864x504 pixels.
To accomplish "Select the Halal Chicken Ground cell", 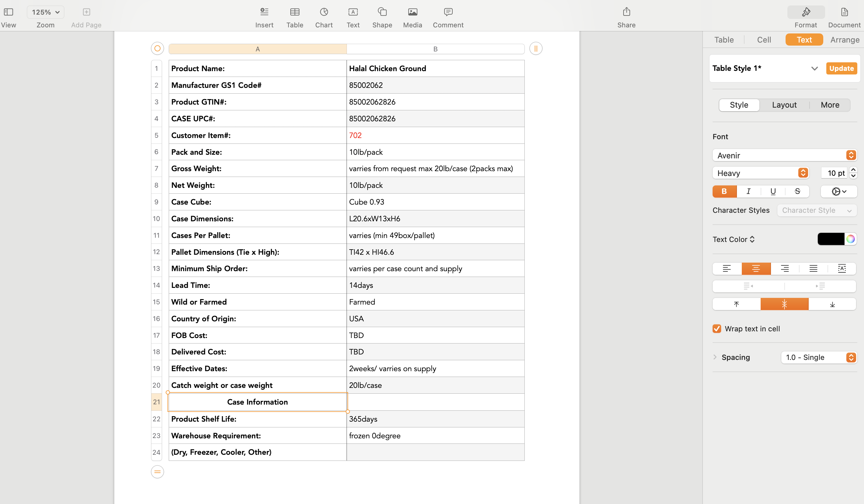I will (435, 69).
